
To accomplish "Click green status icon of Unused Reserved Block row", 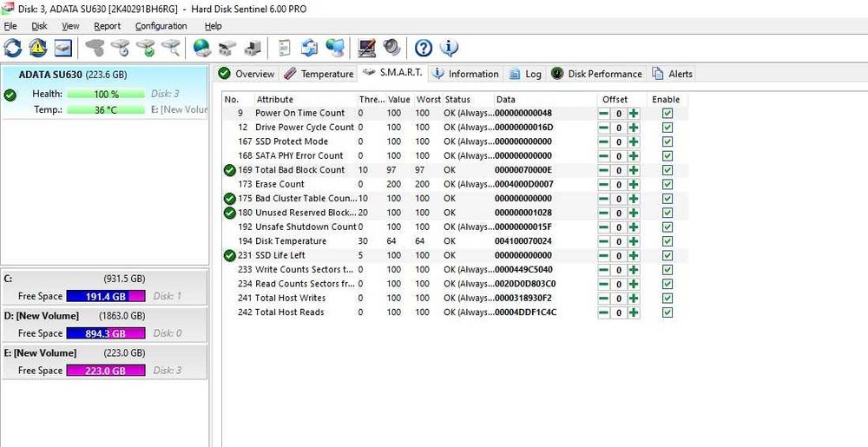I will (x=230, y=213).
